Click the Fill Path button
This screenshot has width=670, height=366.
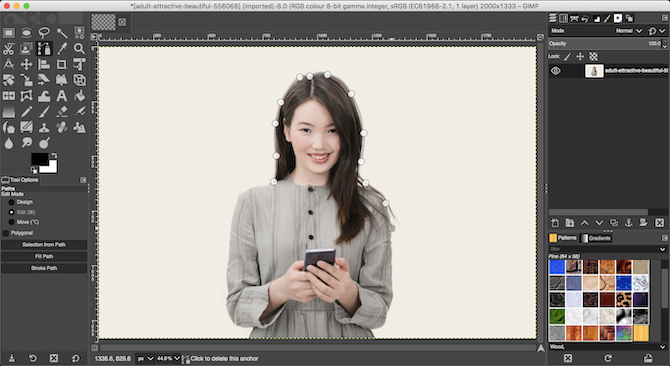click(44, 256)
